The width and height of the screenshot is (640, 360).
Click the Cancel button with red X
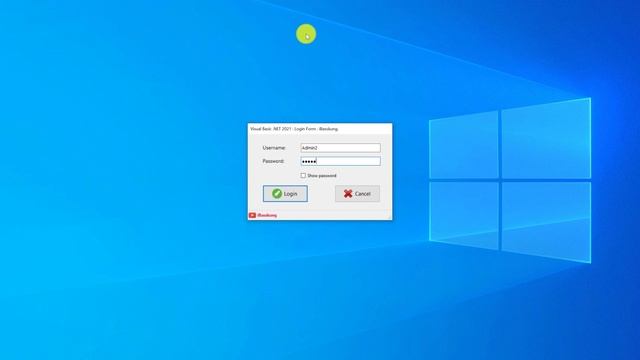coord(357,193)
